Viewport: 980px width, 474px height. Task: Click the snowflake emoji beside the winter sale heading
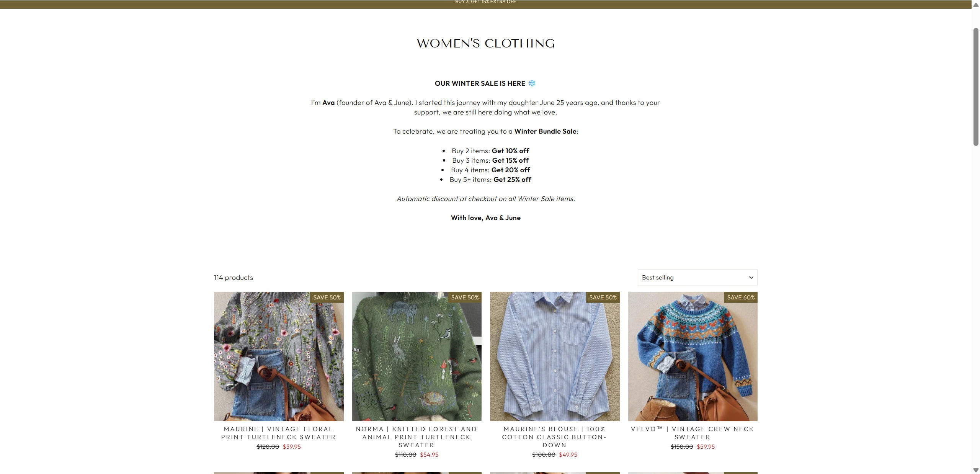pyautogui.click(x=532, y=83)
